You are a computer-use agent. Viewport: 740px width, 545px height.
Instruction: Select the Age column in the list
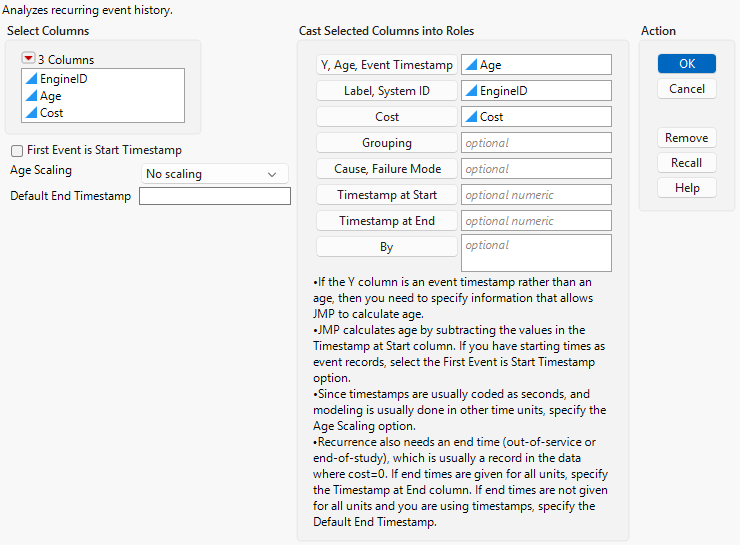51,96
